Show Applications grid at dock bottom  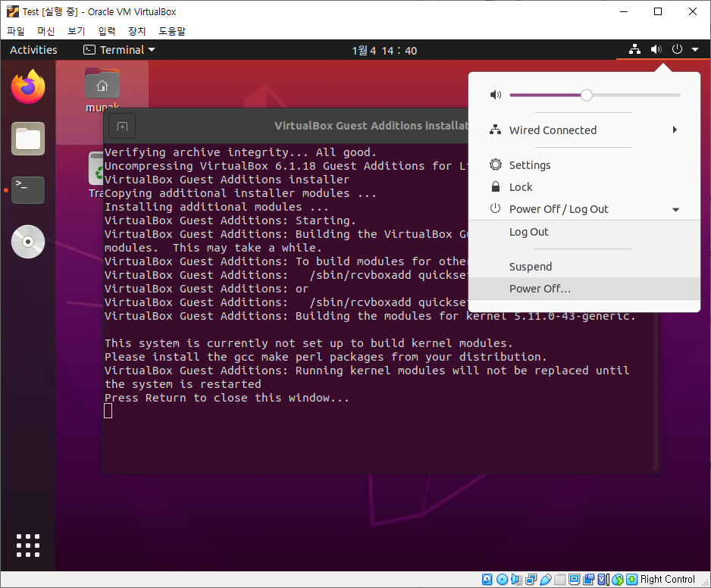coord(28,545)
